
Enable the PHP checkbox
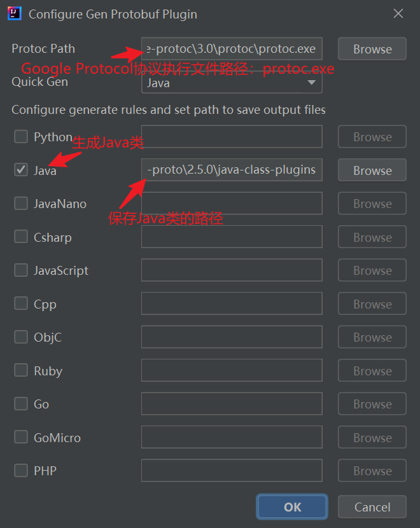[20, 471]
